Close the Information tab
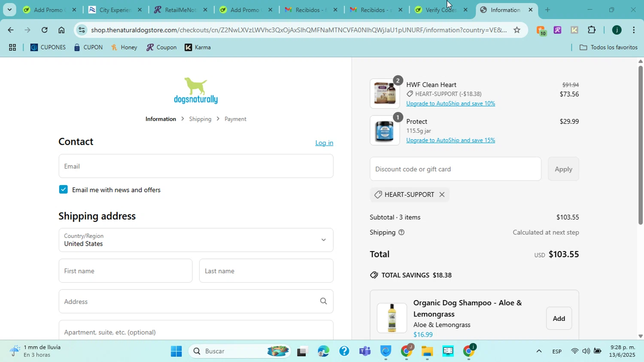Image resolution: width=644 pixels, height=362 pixels. pos(531,9)
